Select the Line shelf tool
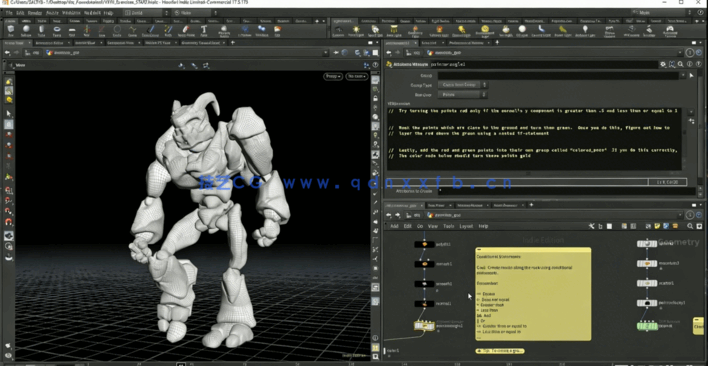 click(x=102, y=30)
